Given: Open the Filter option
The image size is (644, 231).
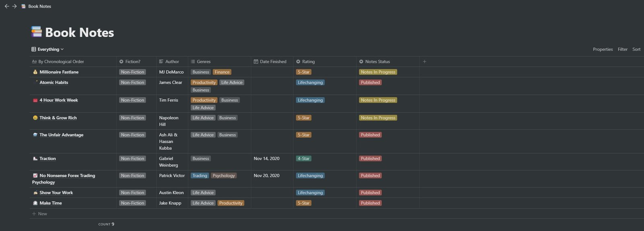Looking at the screenshot, I should [x=623, y=49].
